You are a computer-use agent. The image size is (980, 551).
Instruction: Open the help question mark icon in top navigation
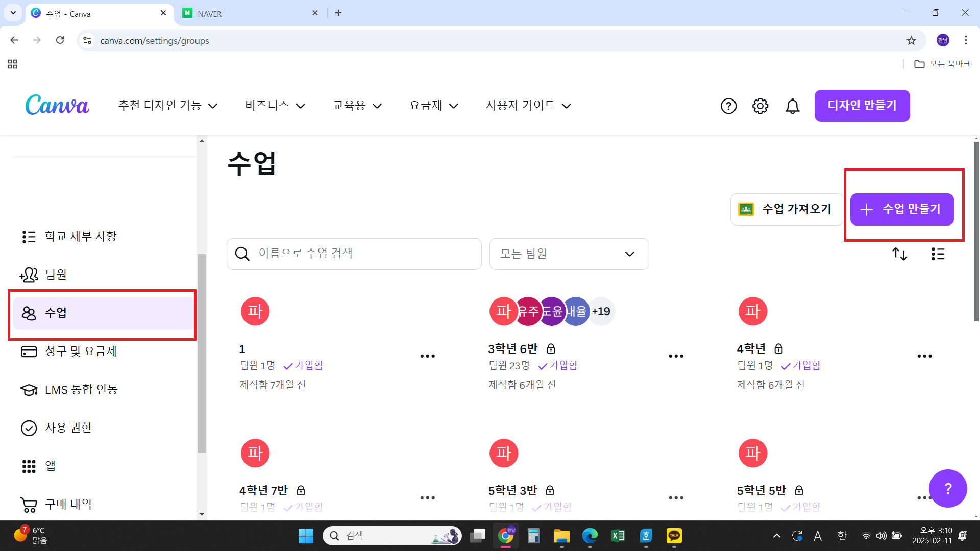728,106
